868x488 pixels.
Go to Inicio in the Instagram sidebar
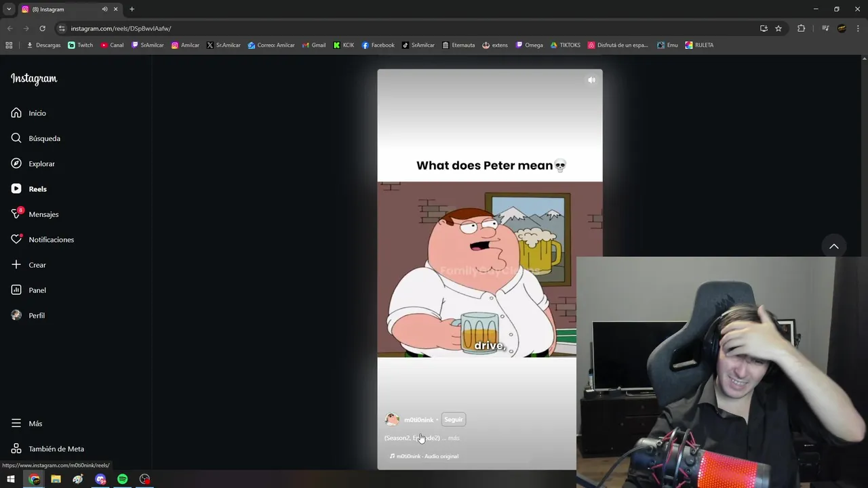click(x=28, y=113)
